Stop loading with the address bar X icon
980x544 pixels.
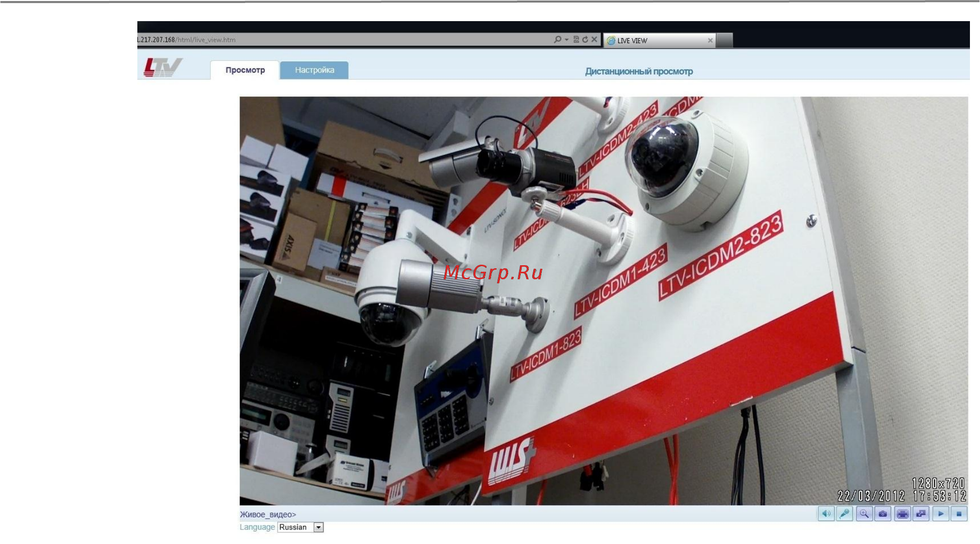click(x=594, y=39)
